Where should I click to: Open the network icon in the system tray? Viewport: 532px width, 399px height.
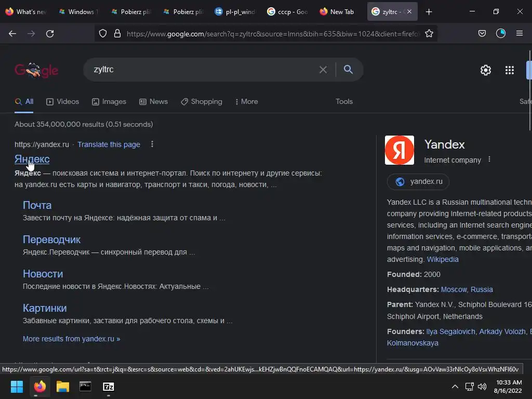click(x=469, y=387)
